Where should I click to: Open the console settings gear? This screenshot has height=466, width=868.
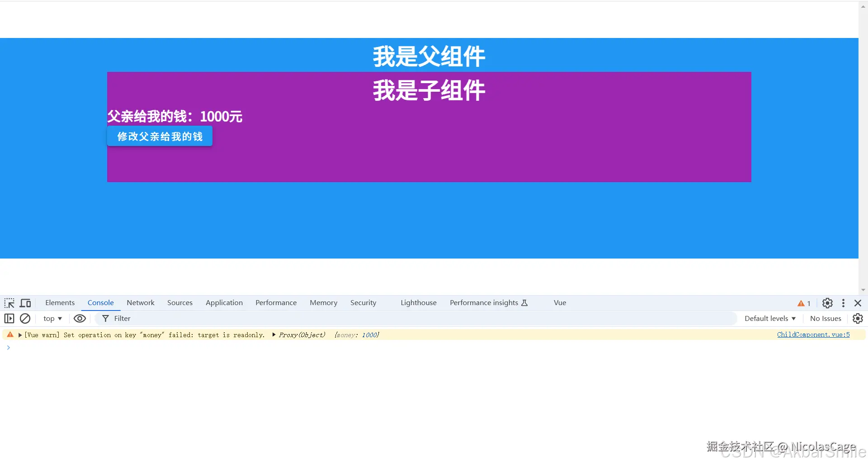click(858, 319)
